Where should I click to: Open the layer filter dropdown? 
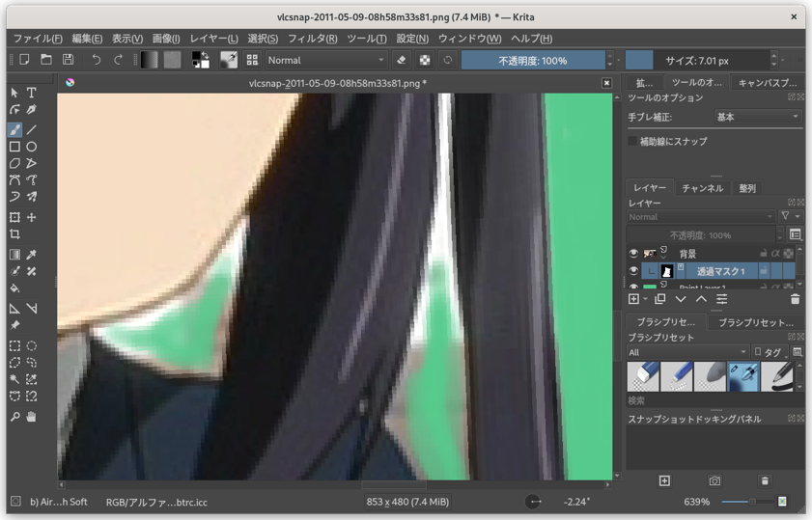tap(791, 216)
